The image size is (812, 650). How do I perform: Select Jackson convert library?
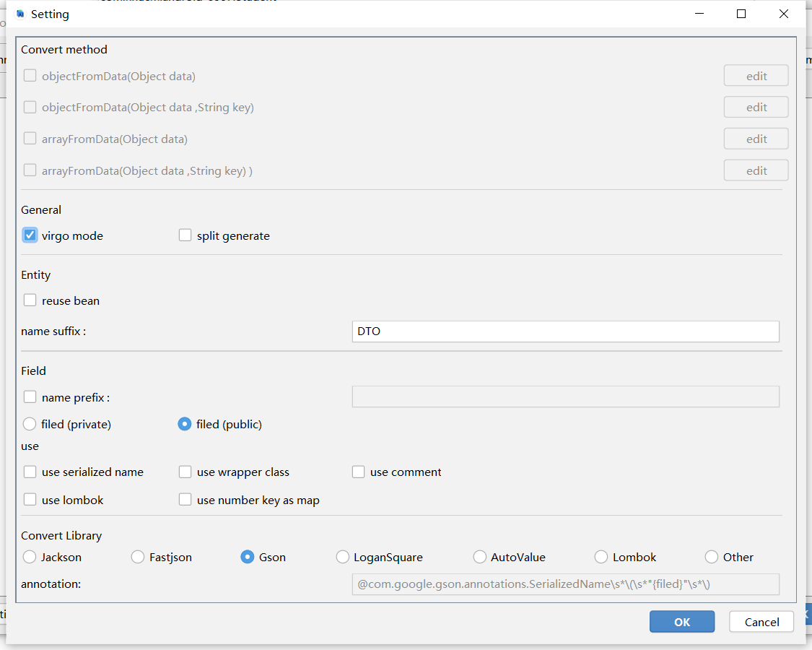(30, 557)
